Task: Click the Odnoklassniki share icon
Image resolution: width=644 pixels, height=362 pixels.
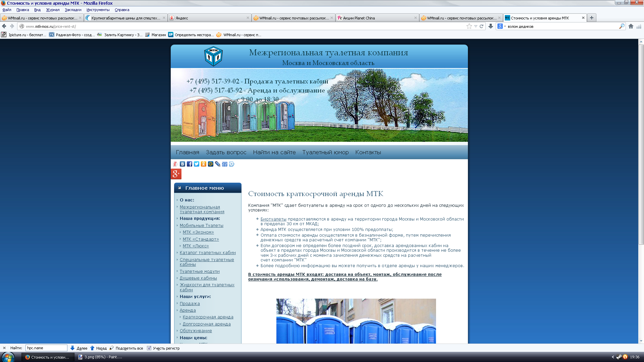Action: point(204,164)
